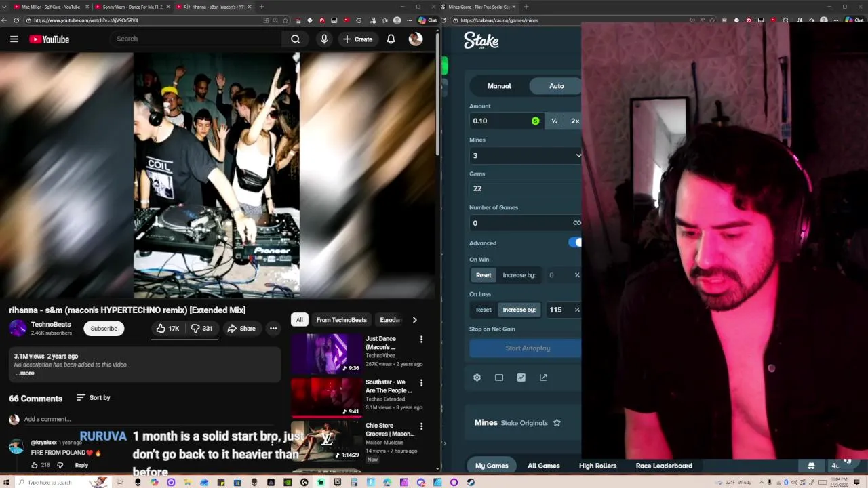Image resolution: width=868 pixels, height=488 pixels.
Task: Toggle Stake theatre mode rectangle icon
Action: pos(499,378)
